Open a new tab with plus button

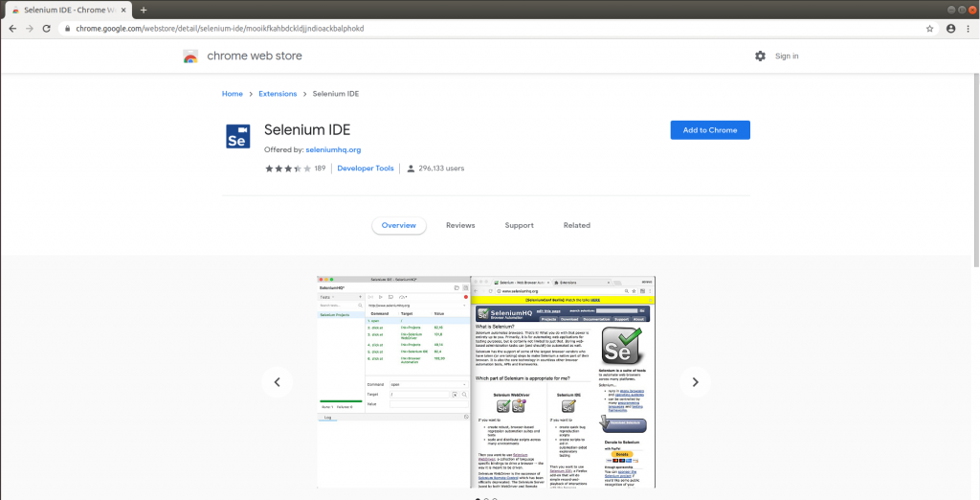(x=144, y=10)
